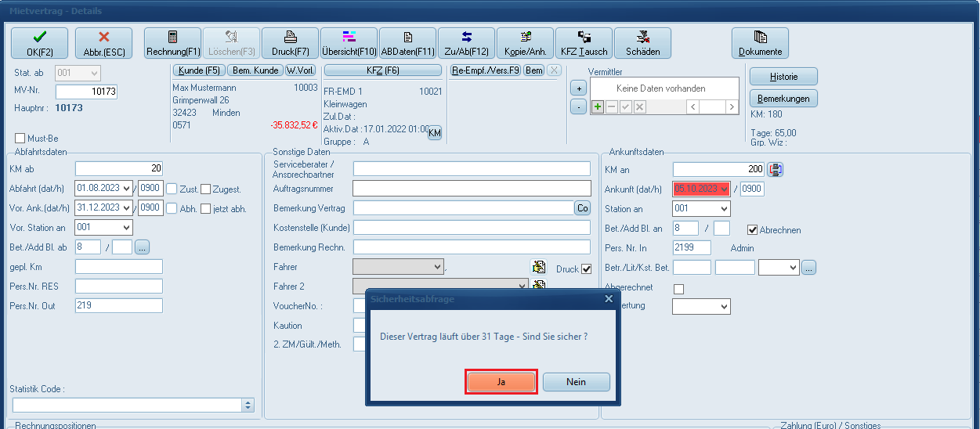Open the Dokumente toolbar button
The image size is (980, 429).
pos(760,43)
